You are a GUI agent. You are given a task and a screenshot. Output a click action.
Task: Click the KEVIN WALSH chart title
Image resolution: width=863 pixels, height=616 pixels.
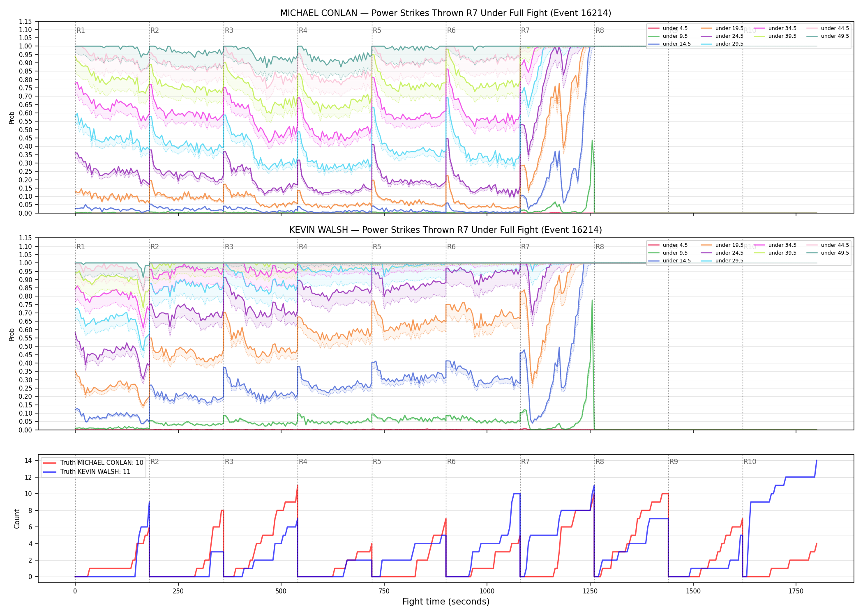point(445,230)
